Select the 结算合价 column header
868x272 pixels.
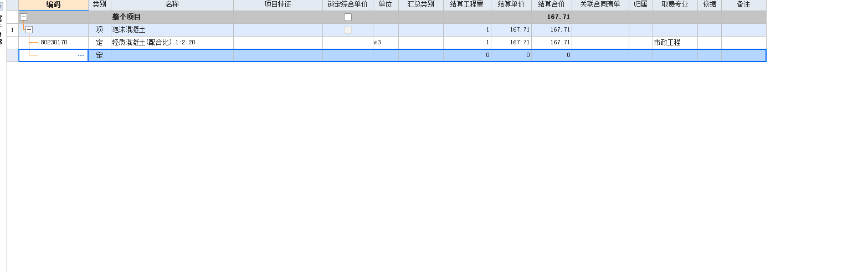tap(552, 4)
